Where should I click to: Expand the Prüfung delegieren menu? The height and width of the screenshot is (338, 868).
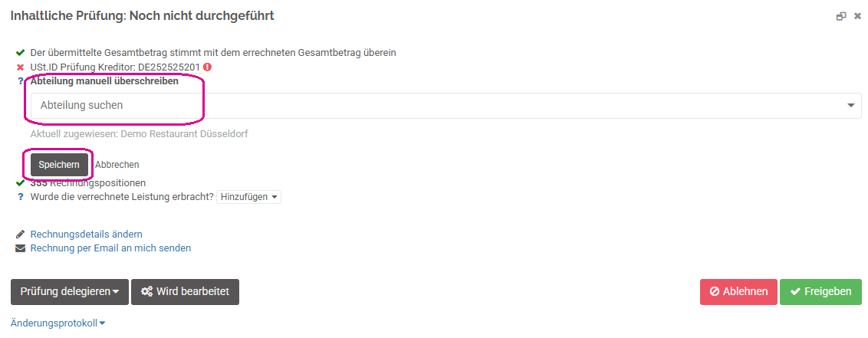70,291
